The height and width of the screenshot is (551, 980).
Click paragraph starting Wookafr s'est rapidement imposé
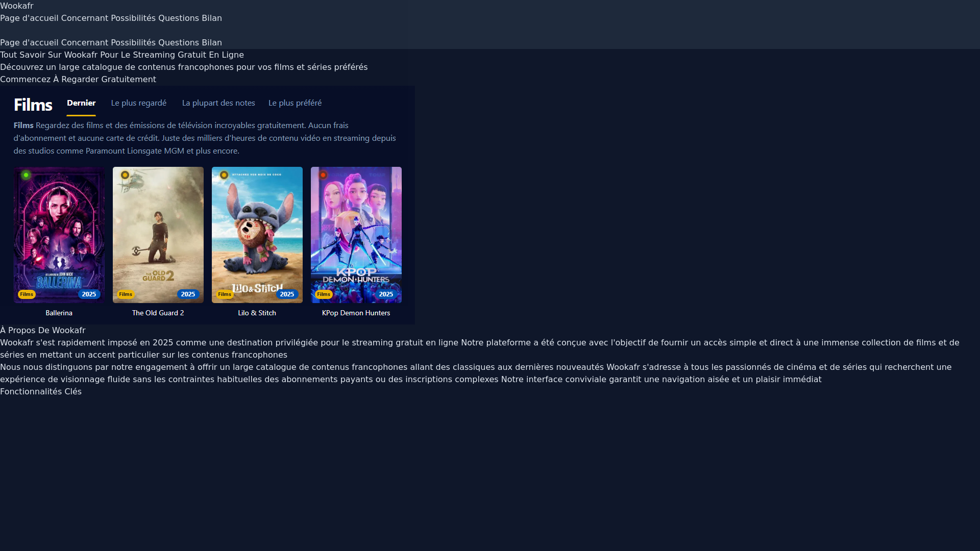[x=480, y=349]
